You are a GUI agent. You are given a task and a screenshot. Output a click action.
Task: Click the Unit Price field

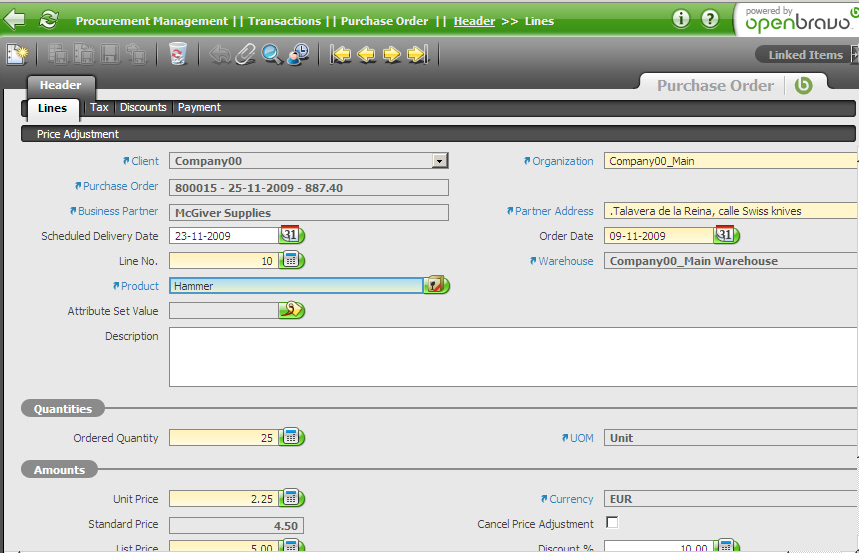tap(224, 499)
